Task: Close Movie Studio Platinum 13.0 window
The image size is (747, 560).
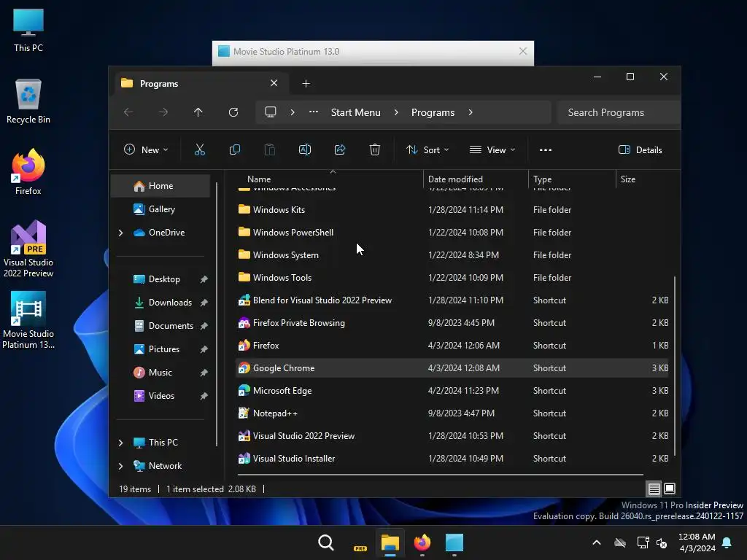Action: (x=522, y=52)
